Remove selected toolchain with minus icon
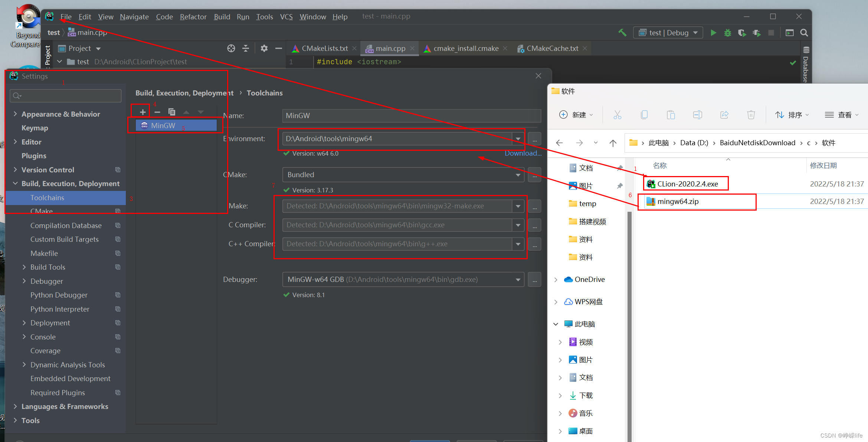 [157, 112]
